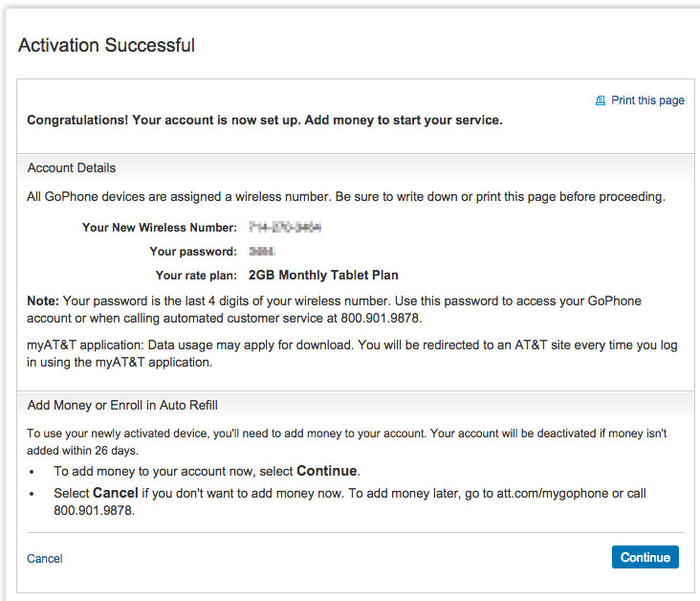This screenshot has height=601, width=700.
Task: Click the att.com/mygophone address text
Action: click(x=552, y=493)
